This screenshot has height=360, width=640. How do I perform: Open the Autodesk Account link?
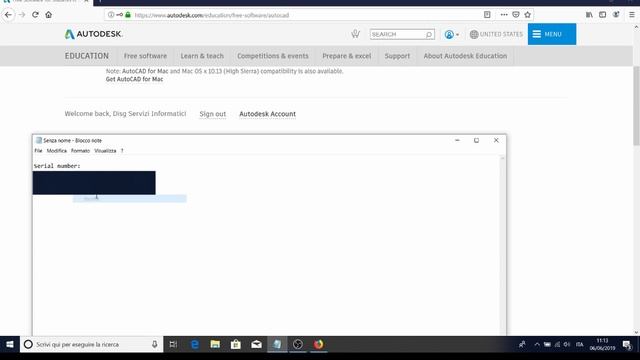point(267,114)
